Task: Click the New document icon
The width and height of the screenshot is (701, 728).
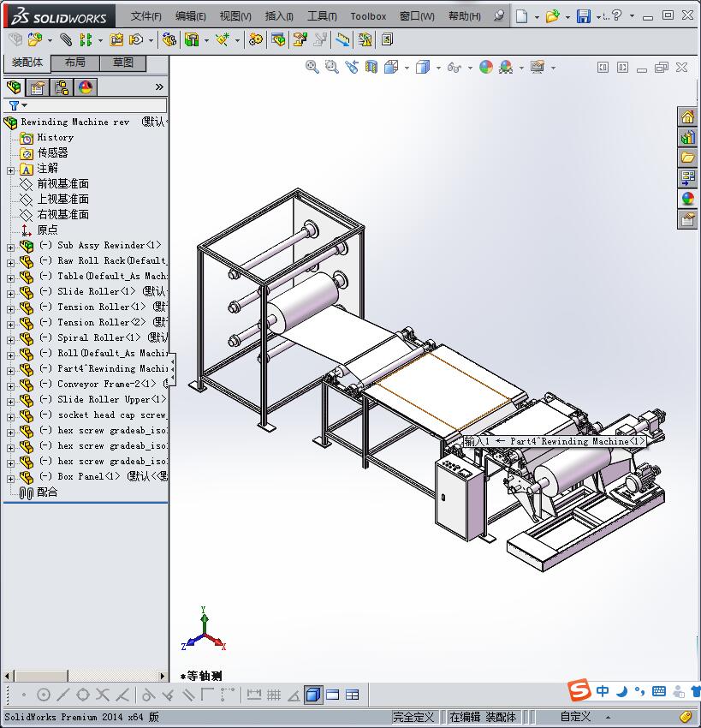Action: tap(522, 16)
